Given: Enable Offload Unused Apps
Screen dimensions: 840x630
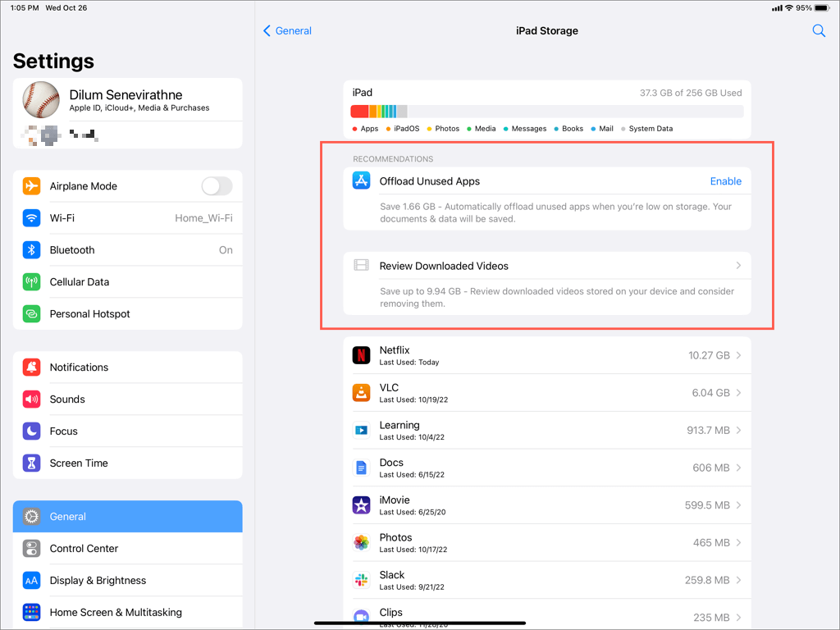Looking at the screenshot, I should (x=725, y=181).
